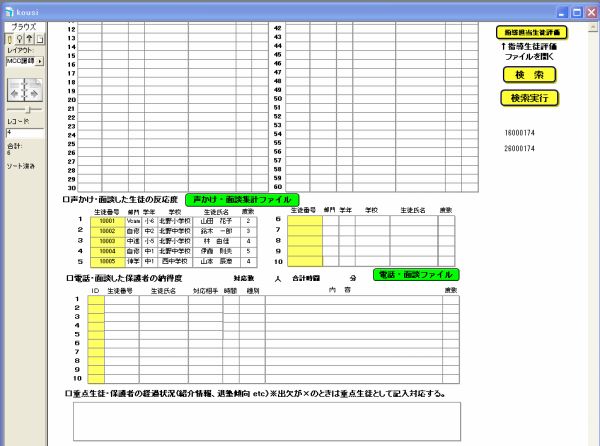Screen dimensions: 600x446
Task: Switch to Preview mode page icon
Action: pyautogui.click(x=42, y=38)
